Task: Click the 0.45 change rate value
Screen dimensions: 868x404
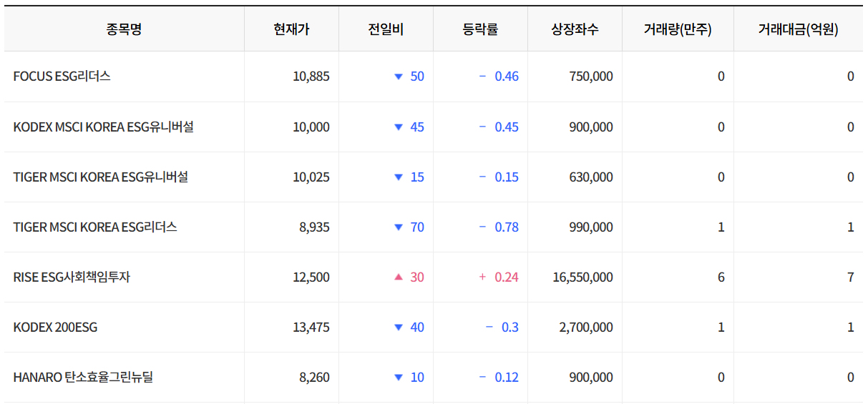Action: click(x=507, y=127)
